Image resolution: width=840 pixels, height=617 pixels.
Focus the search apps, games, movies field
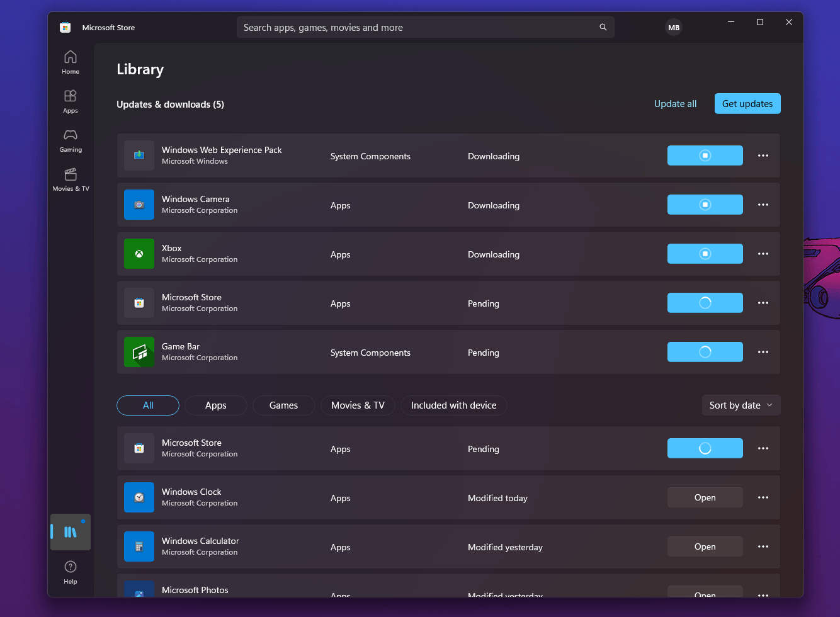coord(425,27)
